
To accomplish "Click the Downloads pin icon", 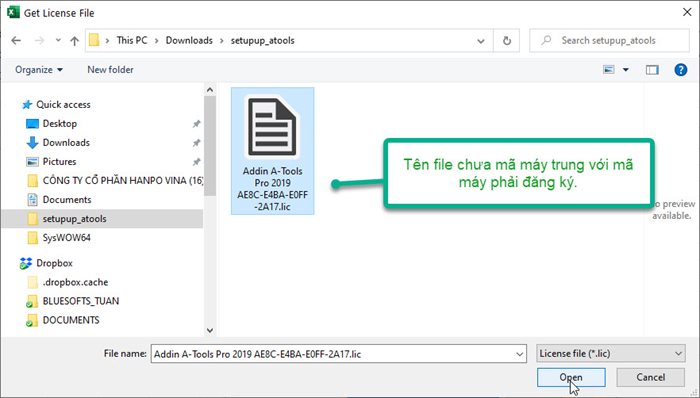I will click(x=196, y=143).
